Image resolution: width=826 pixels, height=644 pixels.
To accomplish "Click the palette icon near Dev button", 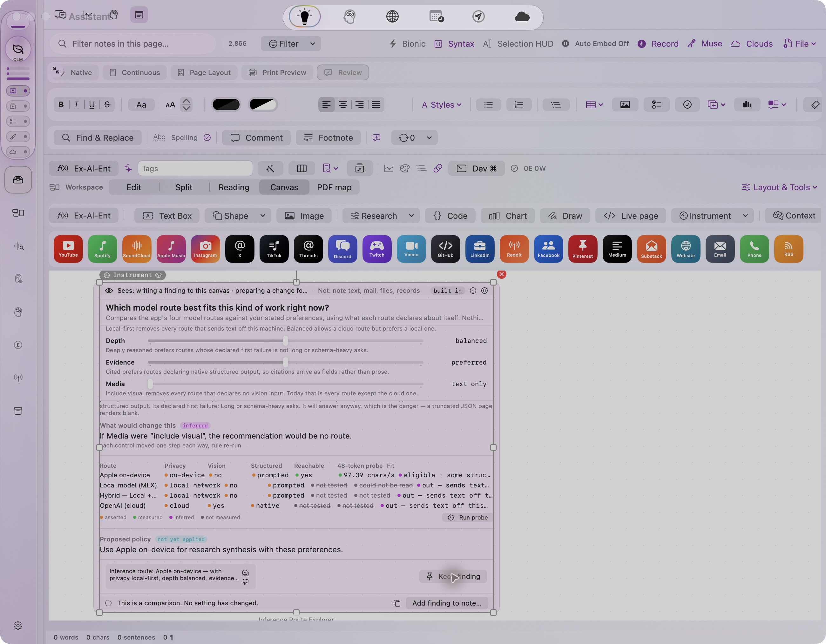I will click(x=405, y=169).
